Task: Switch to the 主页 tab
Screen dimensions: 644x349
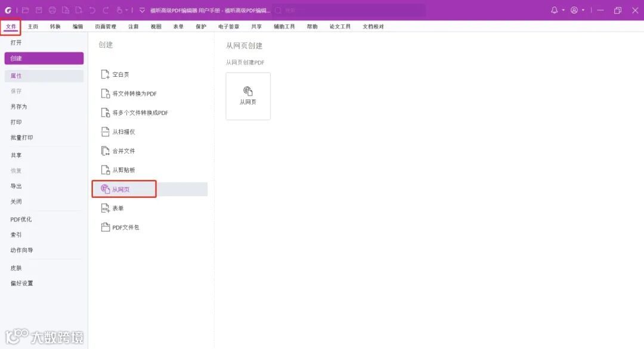Action: [x=33, y=27]
